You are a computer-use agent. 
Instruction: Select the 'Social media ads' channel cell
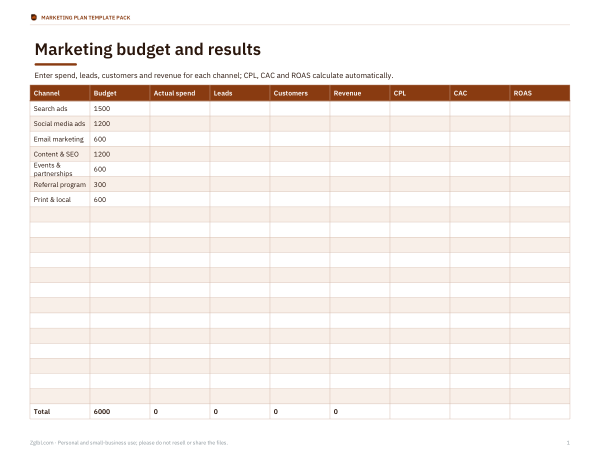point(59,124)
